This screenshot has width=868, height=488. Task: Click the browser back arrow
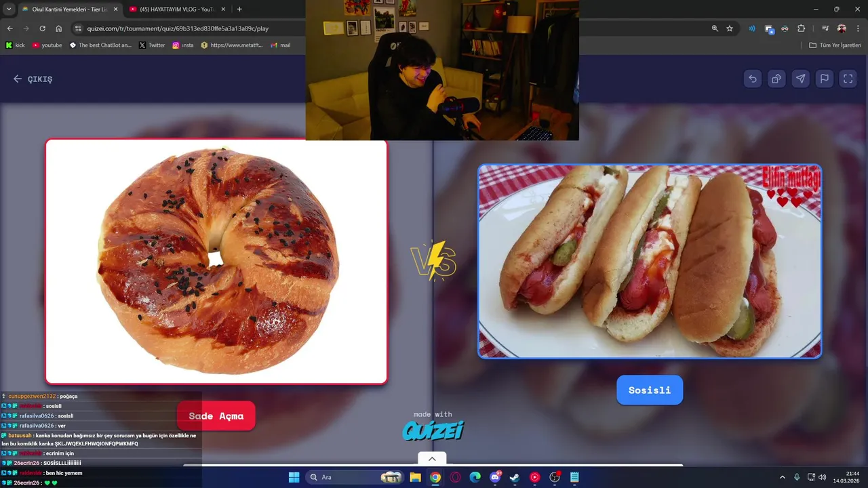(9, 28)
